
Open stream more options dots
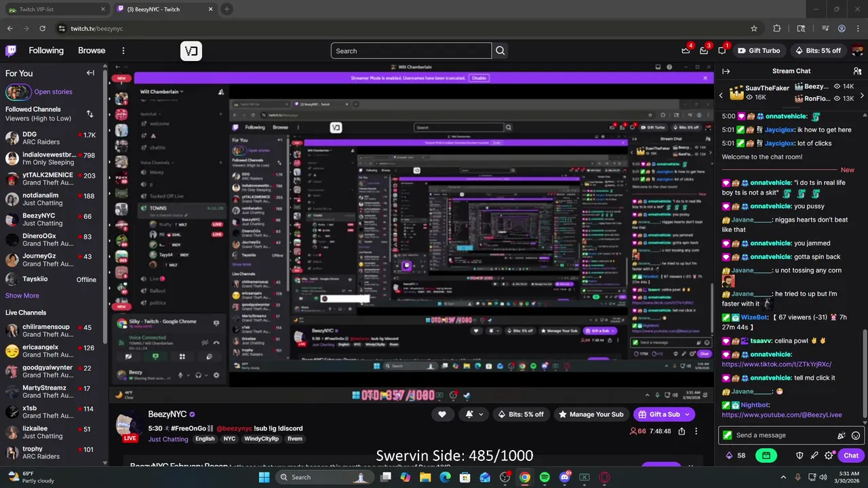[696, 431]
